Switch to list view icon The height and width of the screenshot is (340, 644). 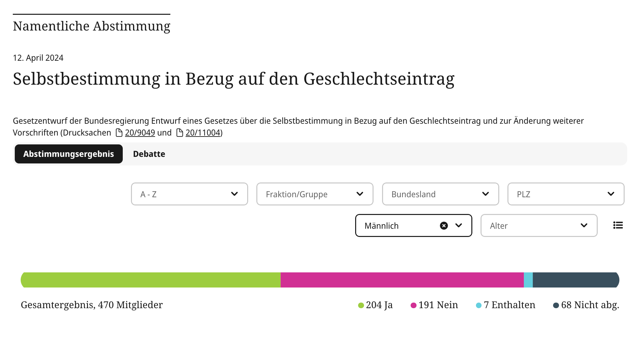(618, 225)
